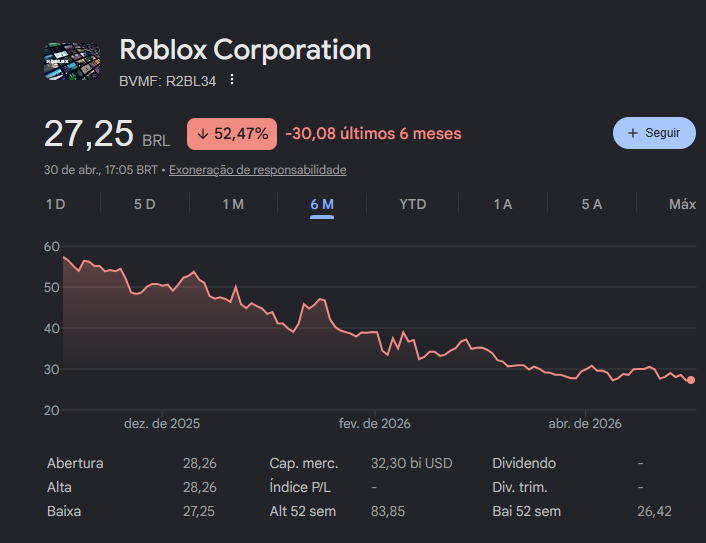This screenshot has height=543, width=706.
Task: Follow the stock with Seguir button
Action: [654, 133]
